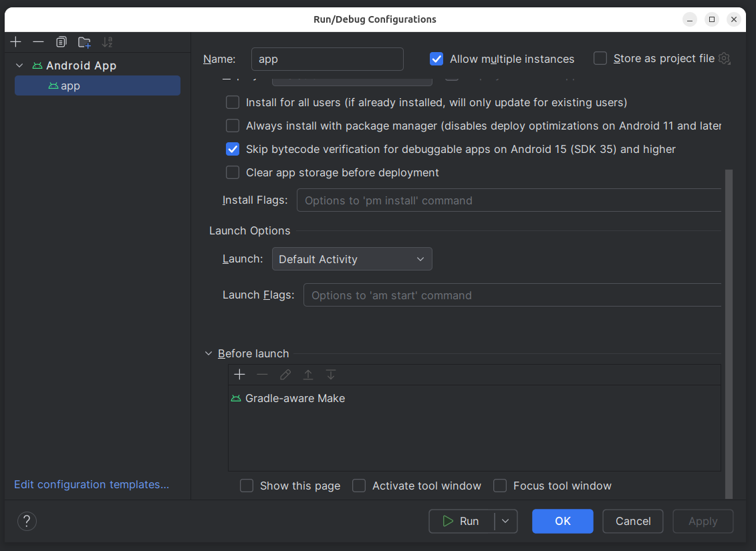Click the Remove Configuration minus icon

click(x=38, y=42)
